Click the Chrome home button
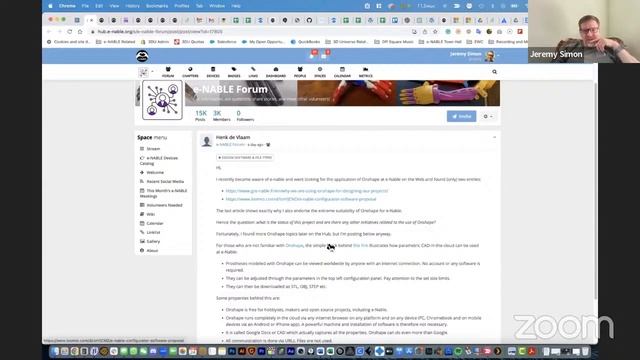Screen dimensions: 640x360 point(80,31)
